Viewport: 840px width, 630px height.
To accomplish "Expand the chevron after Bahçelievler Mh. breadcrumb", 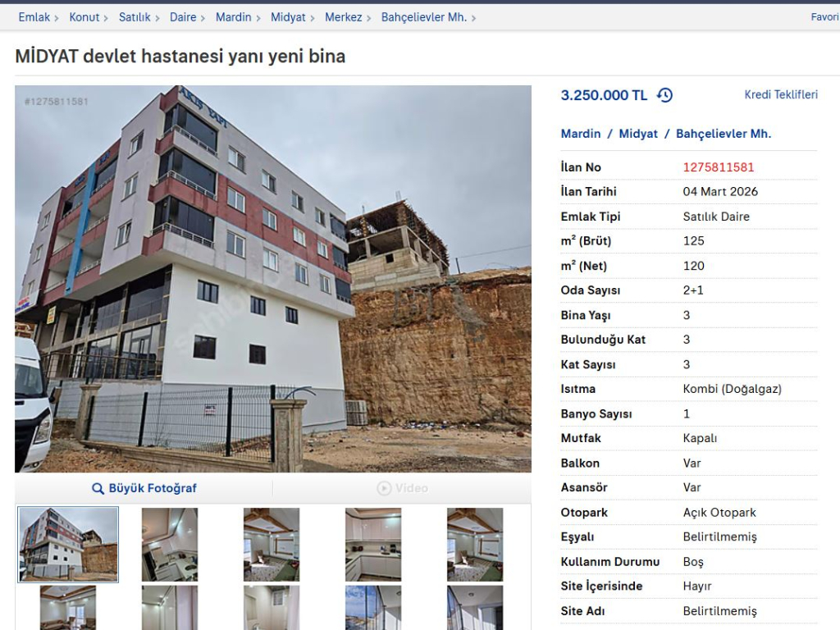I will coord(473,18).
